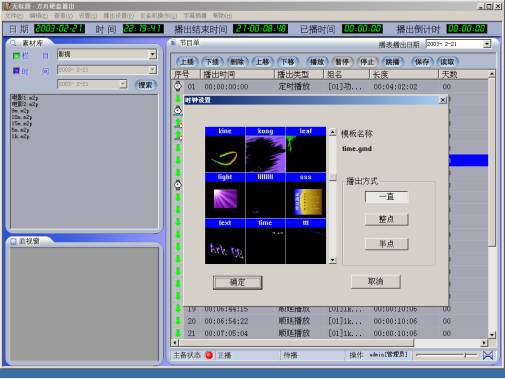Viewport: 505px width, 379px height.
Task: Click the 确定 button in clock dialog
Action: tap(238, 283)
